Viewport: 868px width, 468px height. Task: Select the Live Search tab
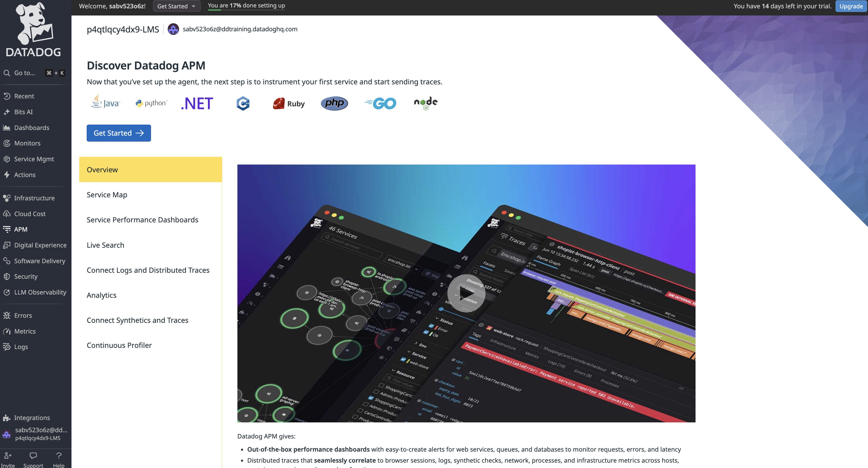151,245
